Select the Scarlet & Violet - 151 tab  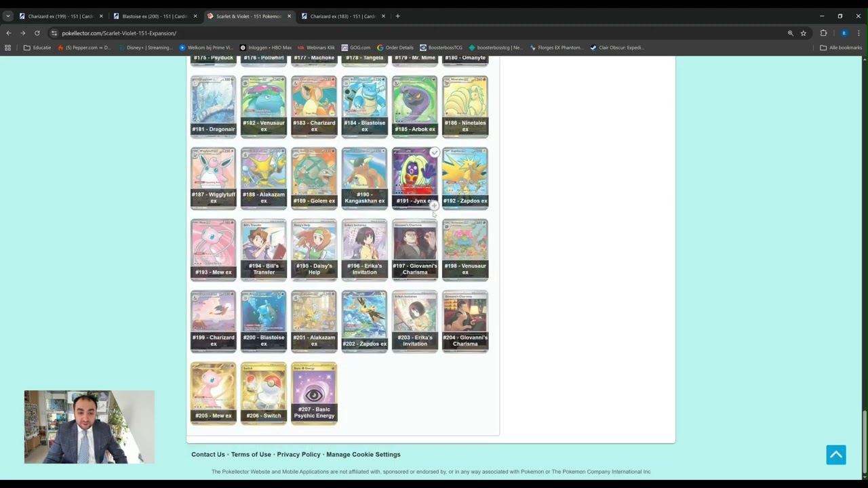pyautogui.click(x=248, y=16)
